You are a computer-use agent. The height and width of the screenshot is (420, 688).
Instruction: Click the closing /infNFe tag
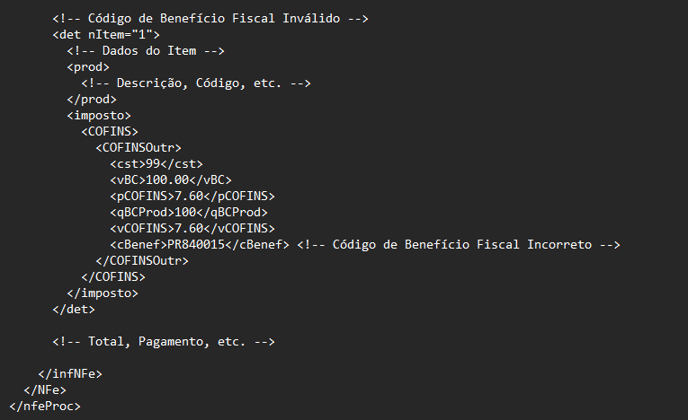70,374
